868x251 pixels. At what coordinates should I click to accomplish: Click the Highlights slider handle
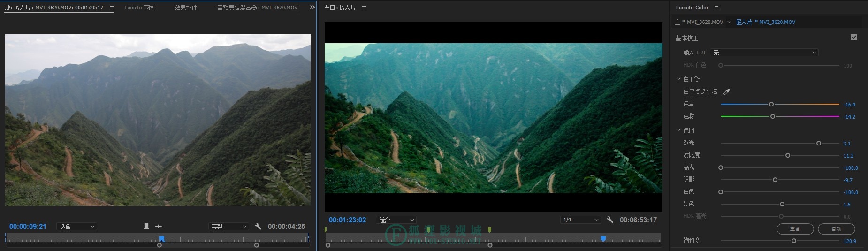[x=721, y=167]
